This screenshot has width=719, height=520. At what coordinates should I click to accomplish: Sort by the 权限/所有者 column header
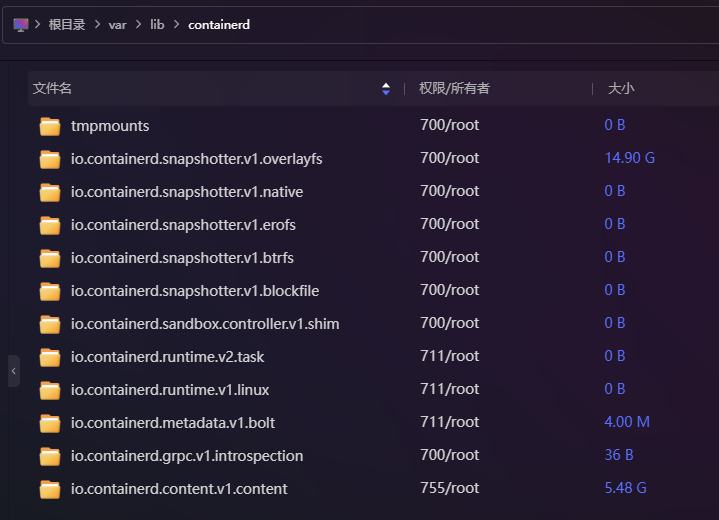(454, 89)
